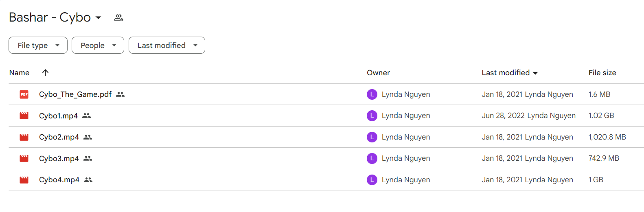Click the File size column header
The height and width of the screenshot is (212, 644).
pos(602,72)
